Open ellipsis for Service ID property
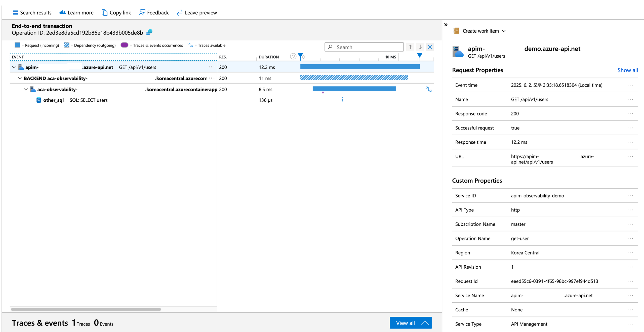The image size is (644, 332). (x=630, y=196)
